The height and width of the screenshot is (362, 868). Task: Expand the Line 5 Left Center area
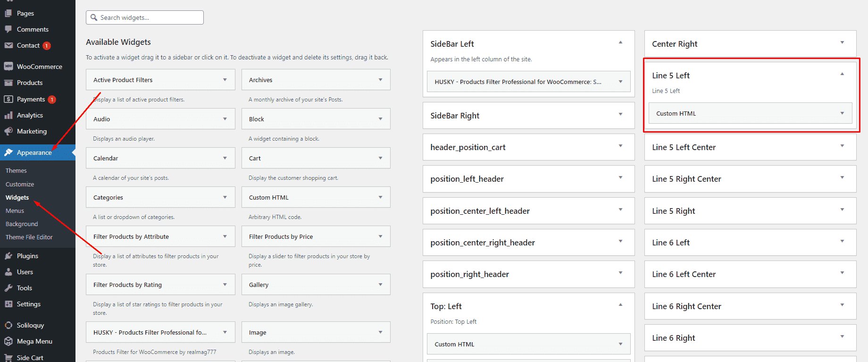842,146
